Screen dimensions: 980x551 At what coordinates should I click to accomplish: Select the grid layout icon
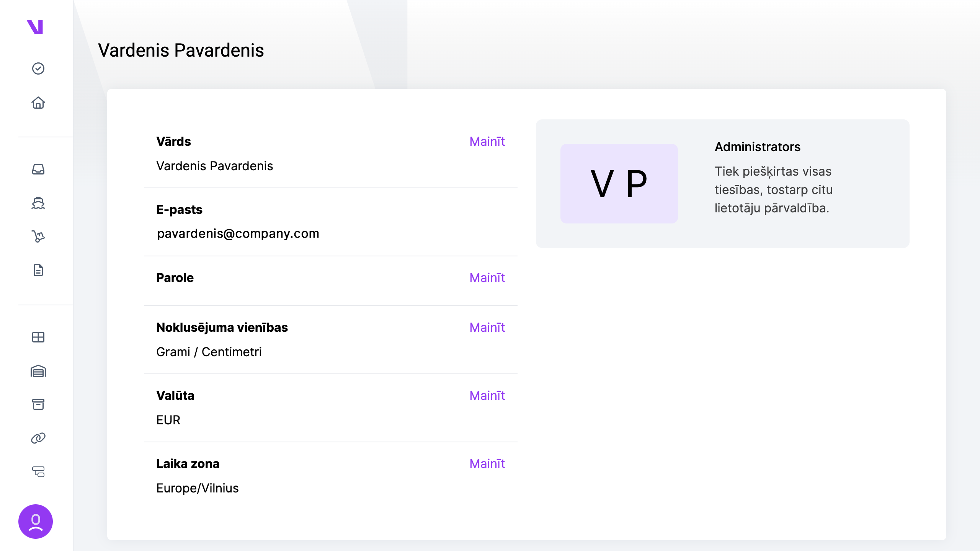click(x=38, y=337)
